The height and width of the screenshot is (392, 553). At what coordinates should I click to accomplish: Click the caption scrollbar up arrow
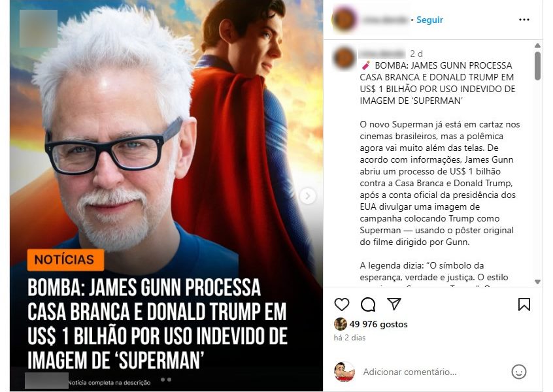[537, 46]
